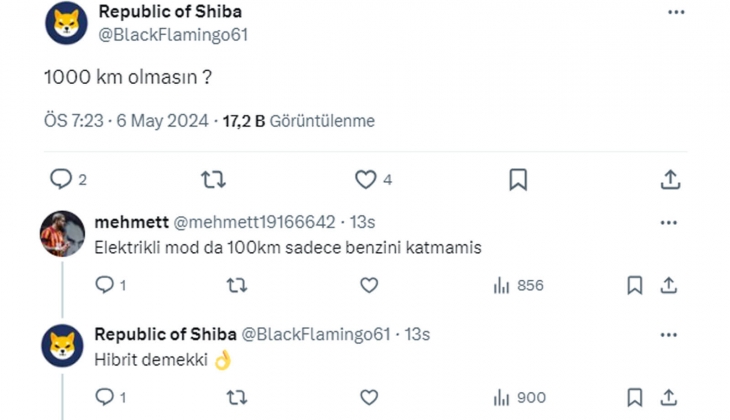This screenshot has width=730, height=420.
Task: Click the Shiba avatar at the top
Action: (x=66, y=22)
